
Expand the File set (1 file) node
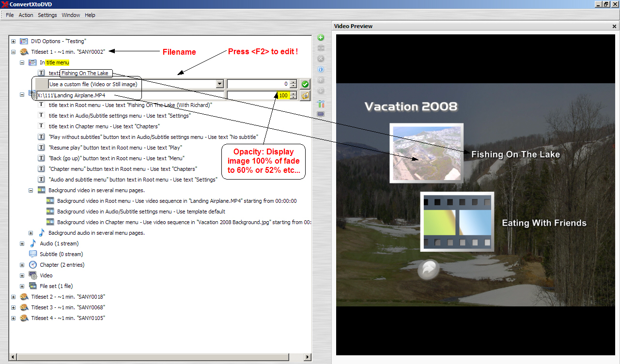[x=22, y=286]
